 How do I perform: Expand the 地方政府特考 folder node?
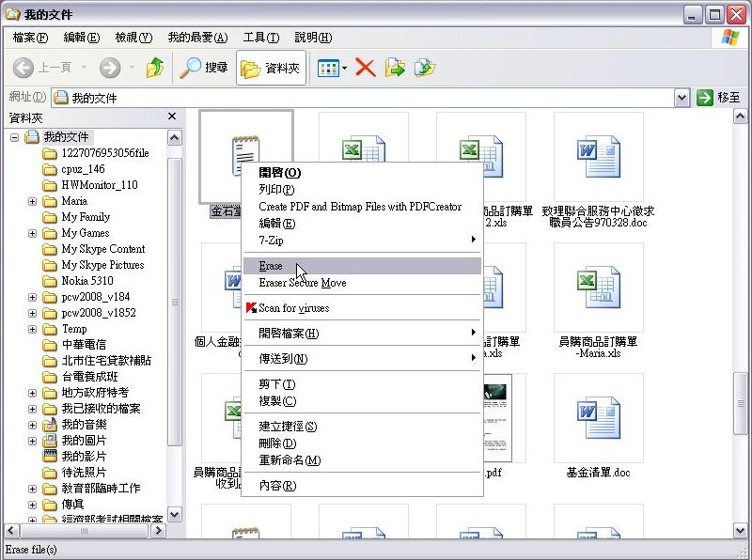click(x=32, y=393)
